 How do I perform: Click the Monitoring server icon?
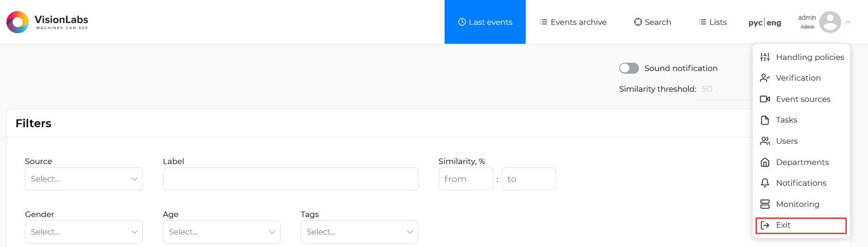765,204
